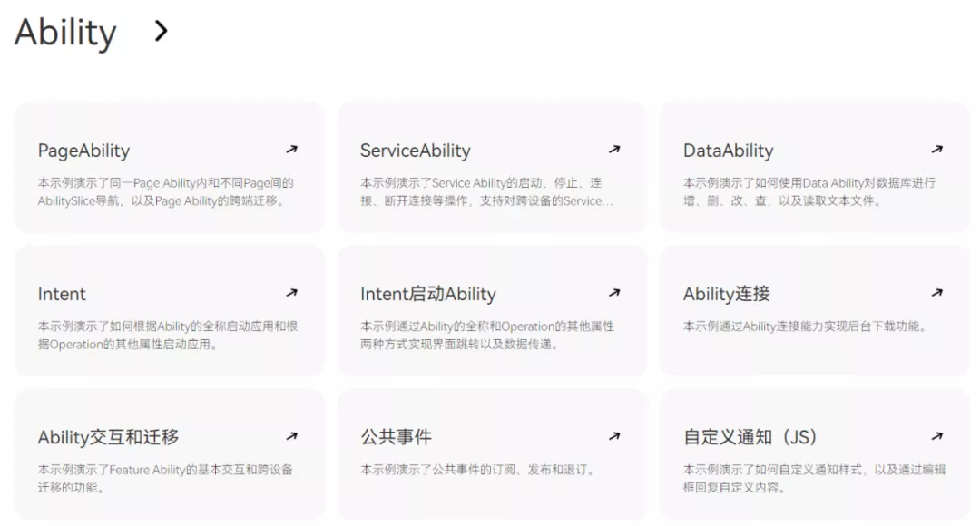980x526 pixels.
Task: Open the ServiceAbility sample via its arrow icon
Action: point(614,149)
